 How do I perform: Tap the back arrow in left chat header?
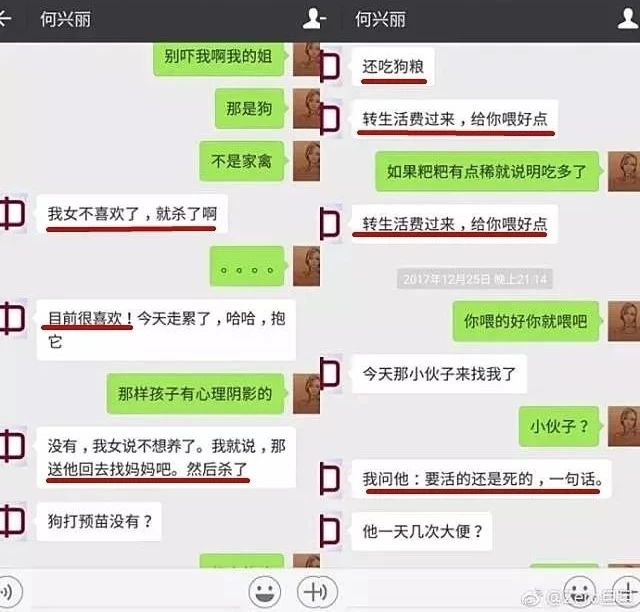[4, 19]
